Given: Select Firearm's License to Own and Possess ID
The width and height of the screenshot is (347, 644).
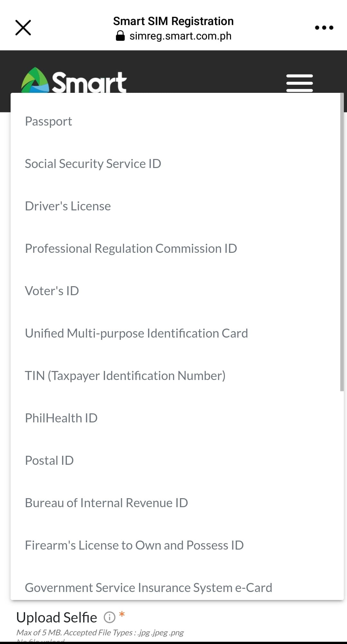Looking at the screenshot, I should (x=134, y=545).
